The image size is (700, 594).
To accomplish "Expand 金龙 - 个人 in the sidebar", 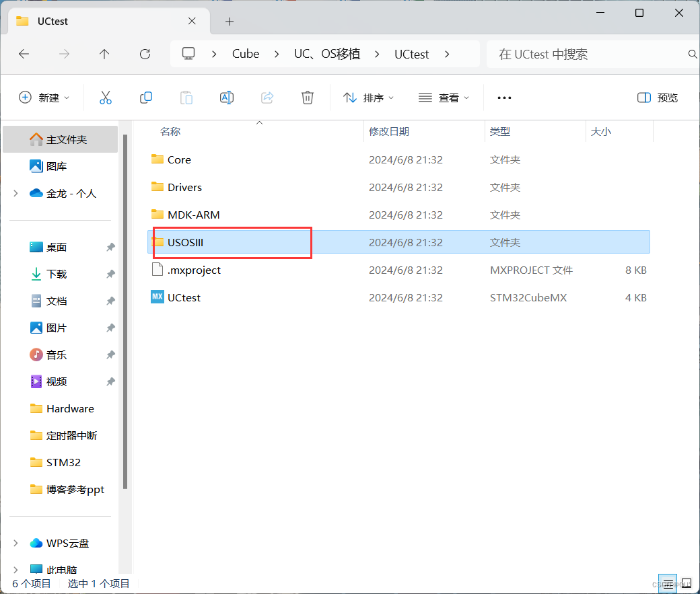I will [x=15, y=193].
